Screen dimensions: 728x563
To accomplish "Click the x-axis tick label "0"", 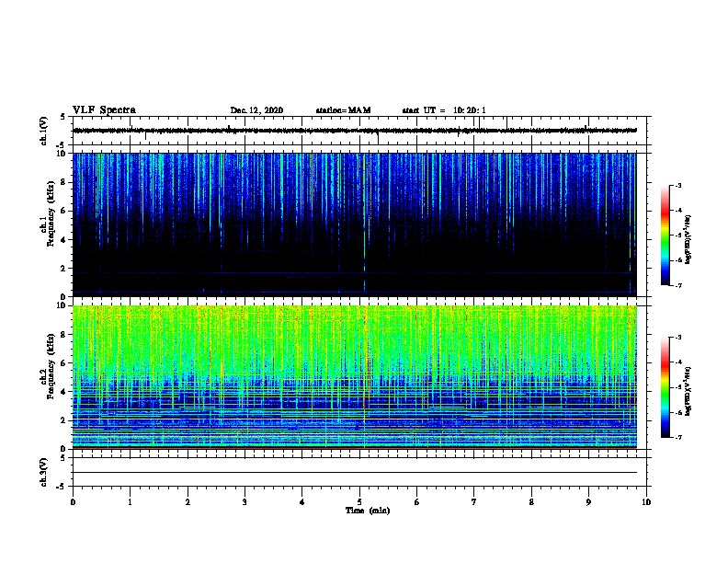I will click(x=73, y=501).
